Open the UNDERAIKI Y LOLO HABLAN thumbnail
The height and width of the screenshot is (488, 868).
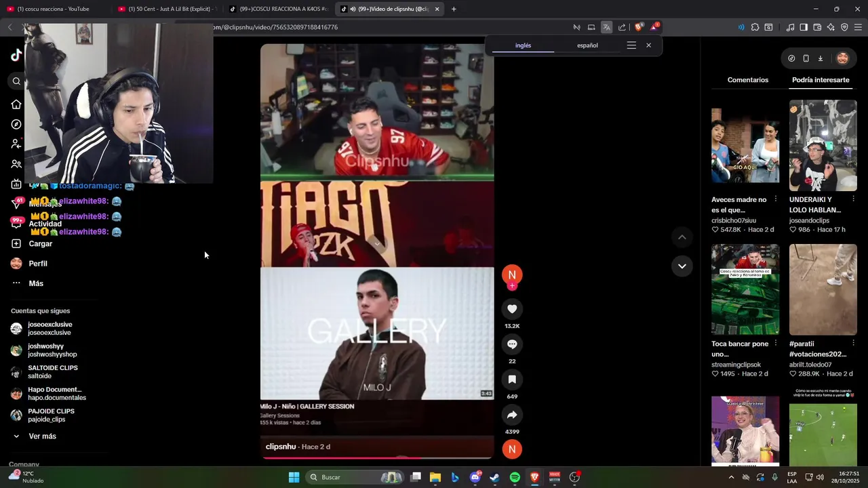click(823, 146)
